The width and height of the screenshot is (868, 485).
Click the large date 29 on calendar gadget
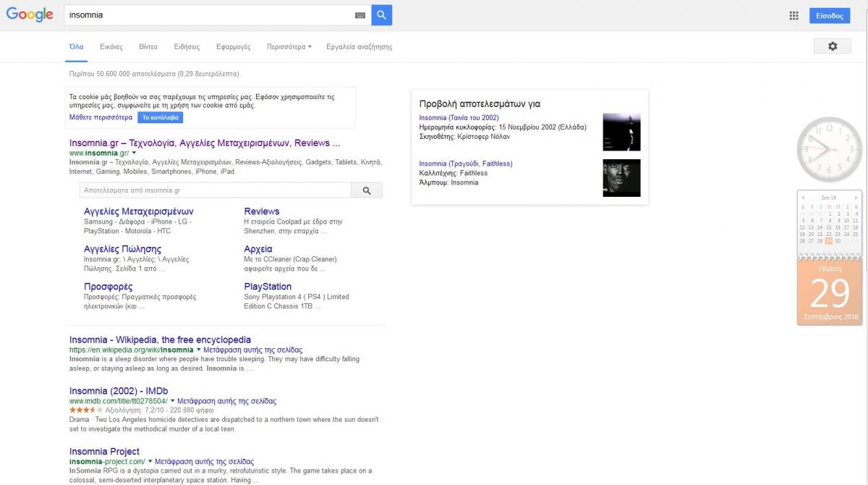830,293
